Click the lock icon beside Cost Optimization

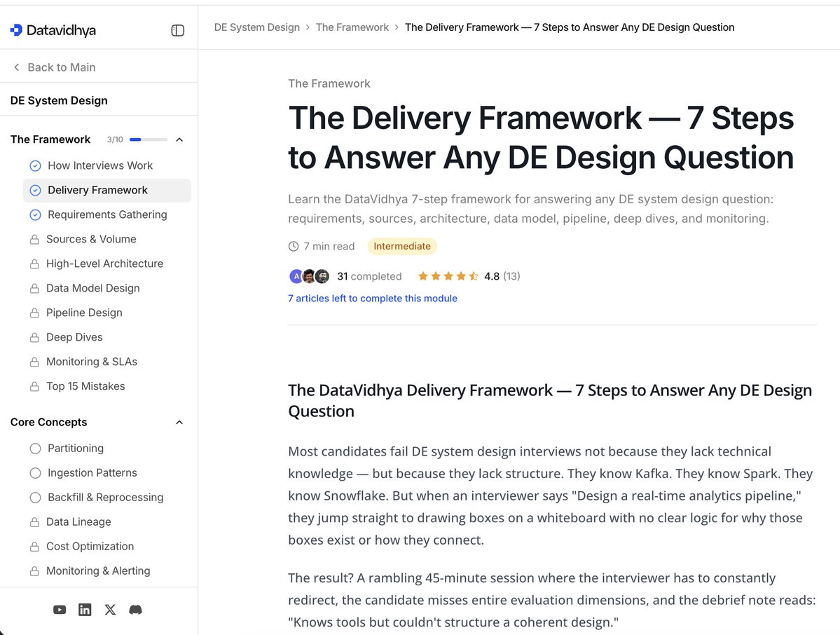coord(34,547)
